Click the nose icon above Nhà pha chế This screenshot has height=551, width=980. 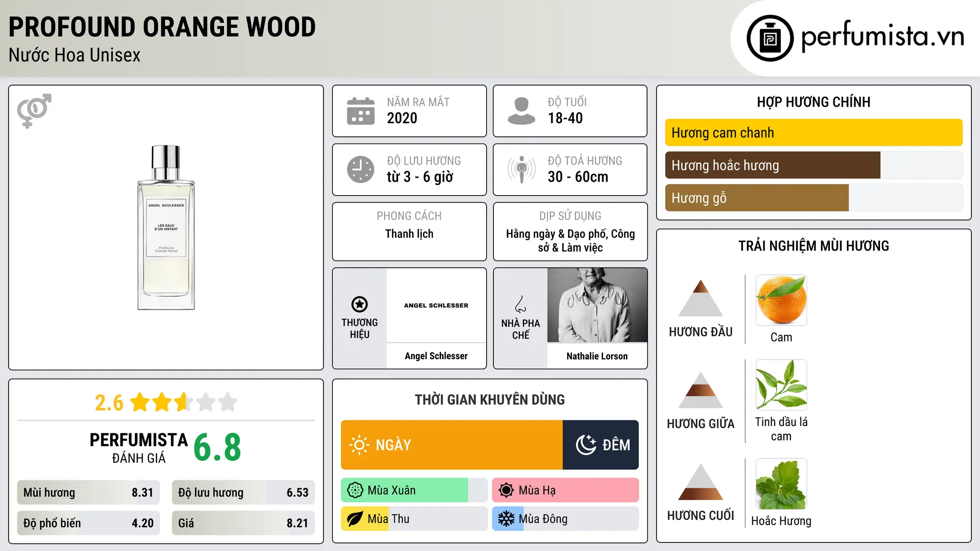(520, 304)
